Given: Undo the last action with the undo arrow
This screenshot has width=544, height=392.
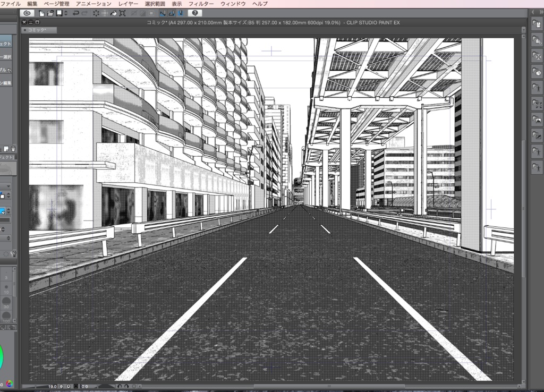Looking at the screenshot, I should (76, 13).
